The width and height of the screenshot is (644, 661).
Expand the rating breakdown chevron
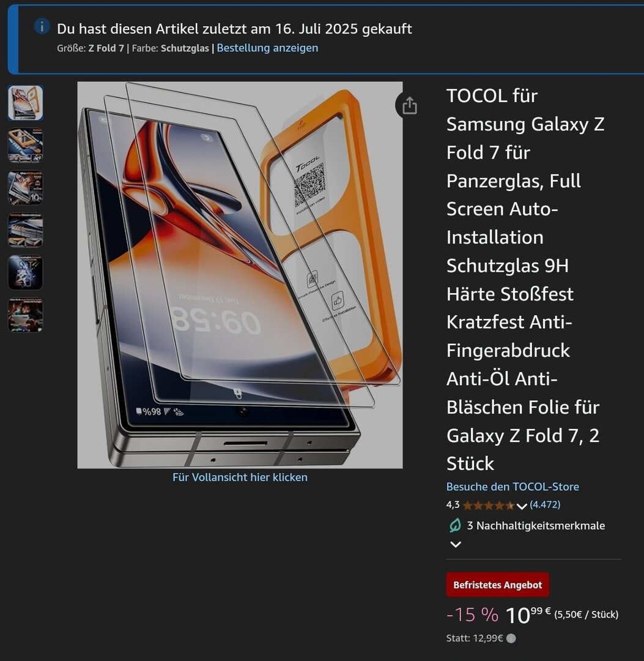pos(522,506)
